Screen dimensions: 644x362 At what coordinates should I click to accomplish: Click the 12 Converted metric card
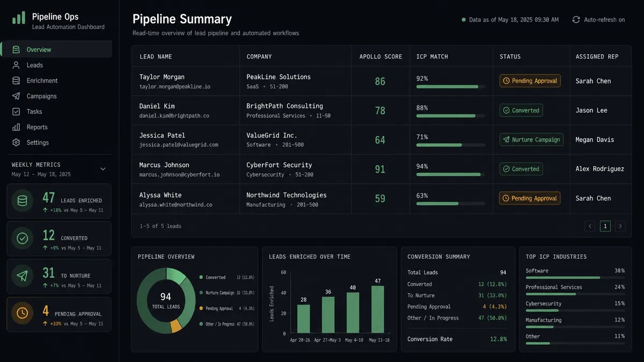click(x=59, y=239)
